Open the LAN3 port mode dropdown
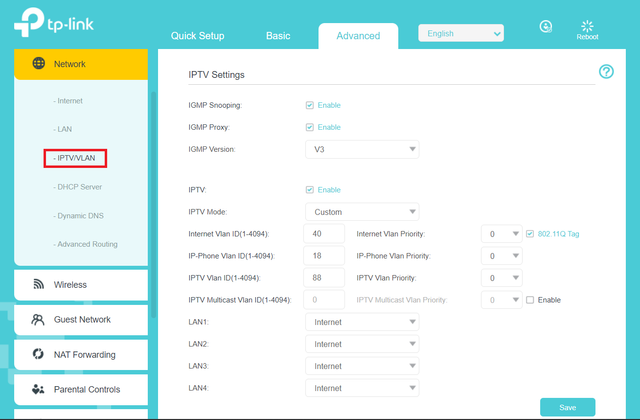 [x=362, y=366]
